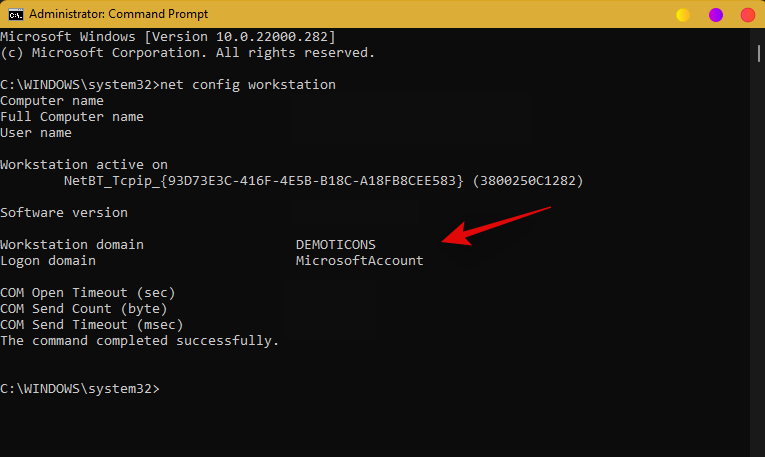Click "The command completed successfully." message

[140, 341]
